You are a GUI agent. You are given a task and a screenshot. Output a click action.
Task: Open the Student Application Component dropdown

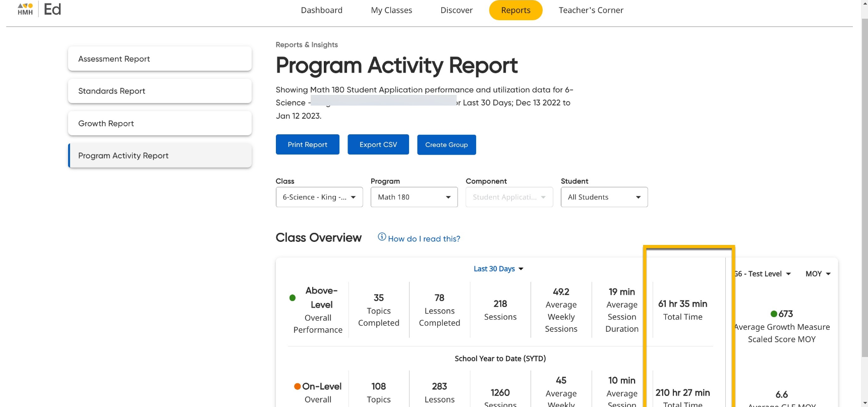point(509,197)
